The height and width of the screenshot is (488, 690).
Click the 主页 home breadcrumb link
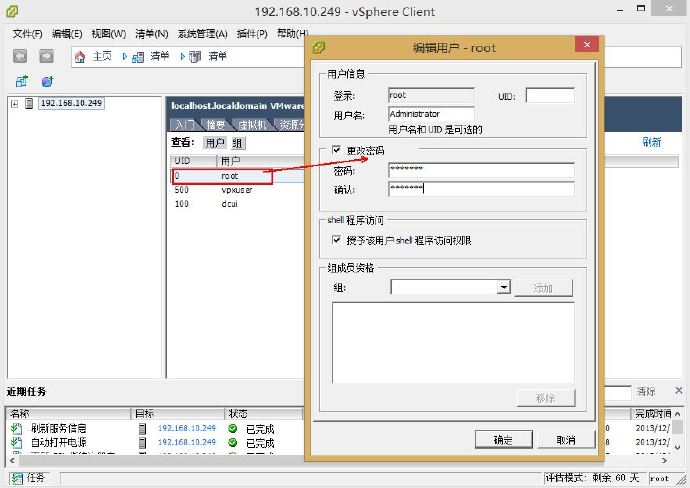(x=102, y=56)
